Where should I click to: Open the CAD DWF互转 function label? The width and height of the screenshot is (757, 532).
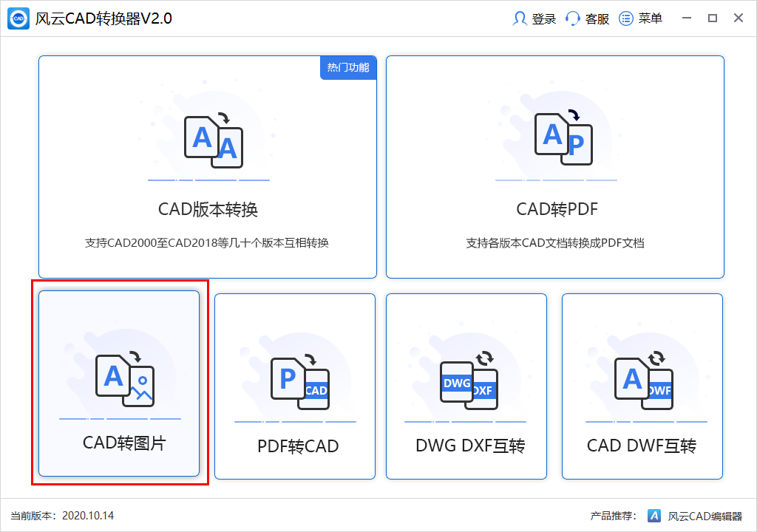[642, 446]
